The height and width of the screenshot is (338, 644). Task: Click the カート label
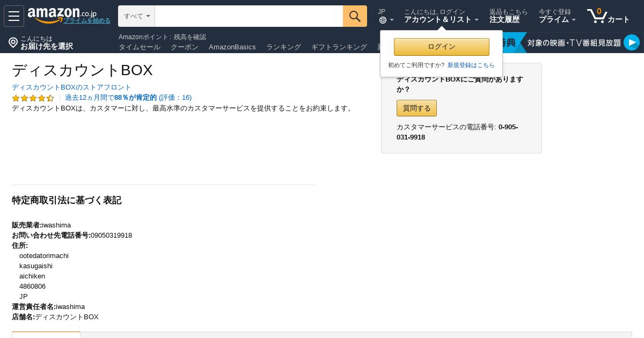(619, 19)
